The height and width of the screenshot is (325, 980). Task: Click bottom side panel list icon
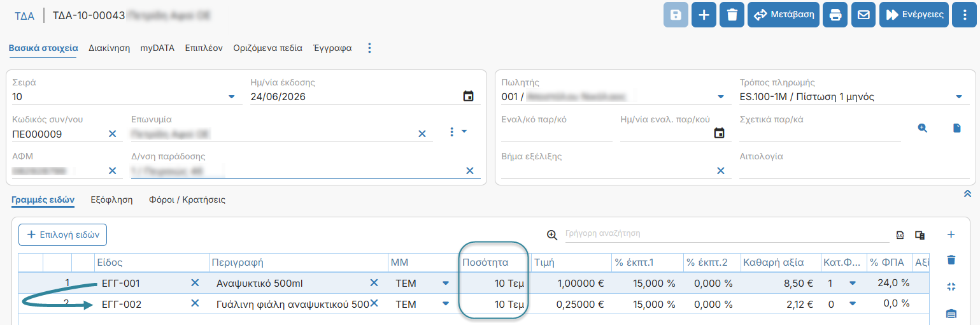click(x=951, y=313)
